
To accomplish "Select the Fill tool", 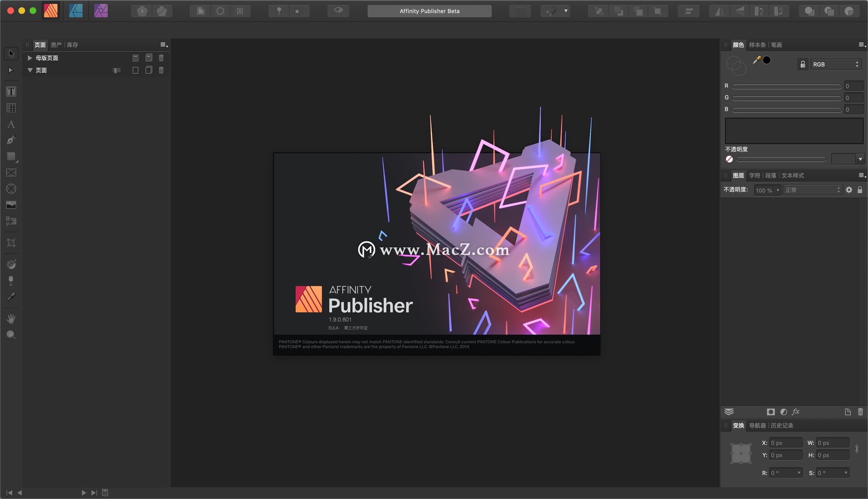I will pyautogui.click(x=11, y=264).
